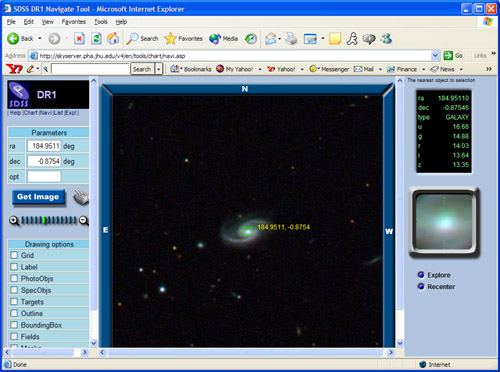Click the MSN Messenger people icon
The image size is (500, 372).
387,39
